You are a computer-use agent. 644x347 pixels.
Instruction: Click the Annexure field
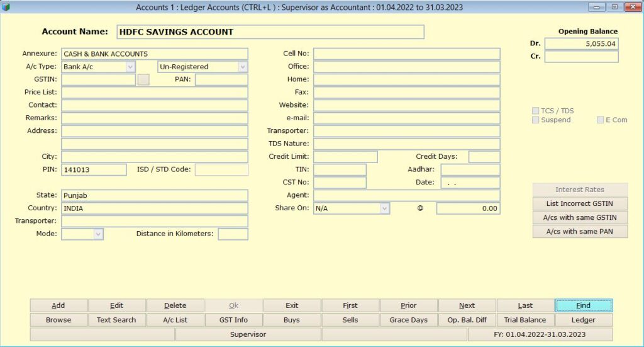155,54
